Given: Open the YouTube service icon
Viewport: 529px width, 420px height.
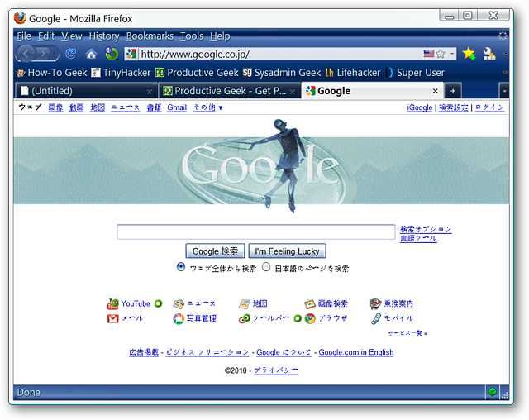Looking at the screenshot, I should (x=112, y=303).
